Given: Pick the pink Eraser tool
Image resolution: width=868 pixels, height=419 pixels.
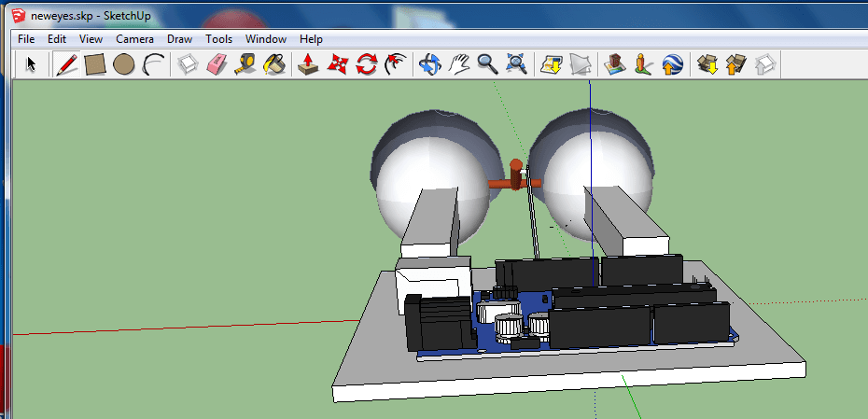Looking at the screenshot, I should tap(216, 64).
